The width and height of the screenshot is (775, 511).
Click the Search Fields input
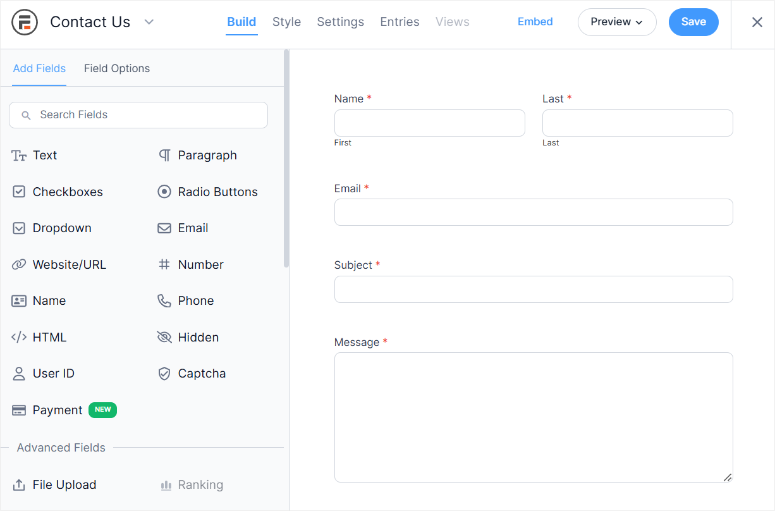(x=138, y=115)
